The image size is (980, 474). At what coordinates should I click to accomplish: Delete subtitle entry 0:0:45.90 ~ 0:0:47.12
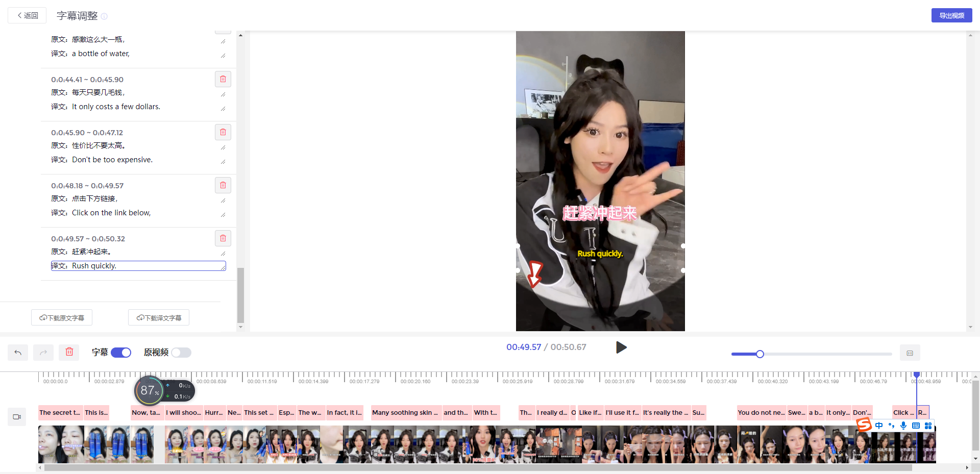(223, 132)
